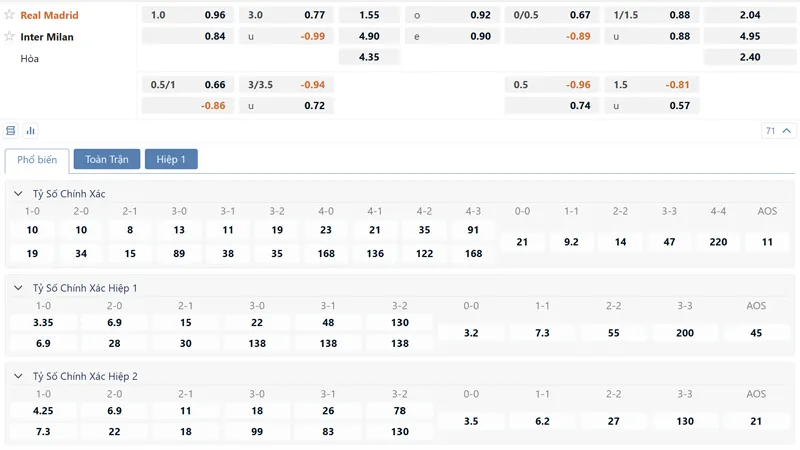The image size is (800, 450).
Task: Bet second-half 1-0 home score at 4.25
Action: tap(43, 411)
